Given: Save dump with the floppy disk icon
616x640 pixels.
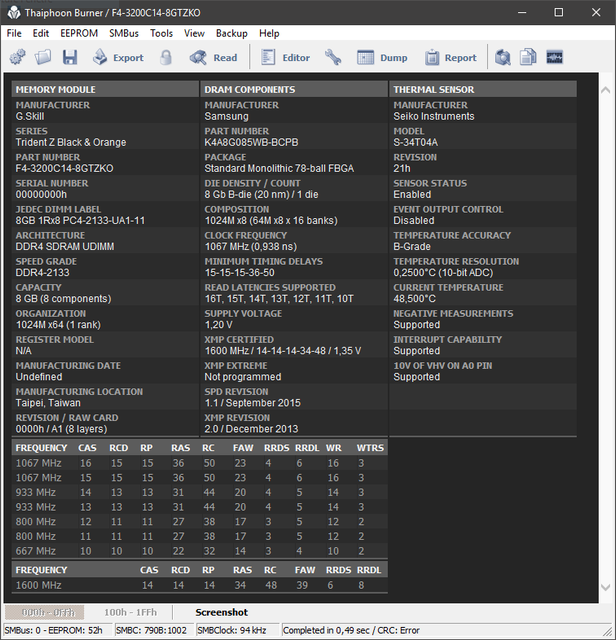Looking at the screenshot, I should coord(70,57).
